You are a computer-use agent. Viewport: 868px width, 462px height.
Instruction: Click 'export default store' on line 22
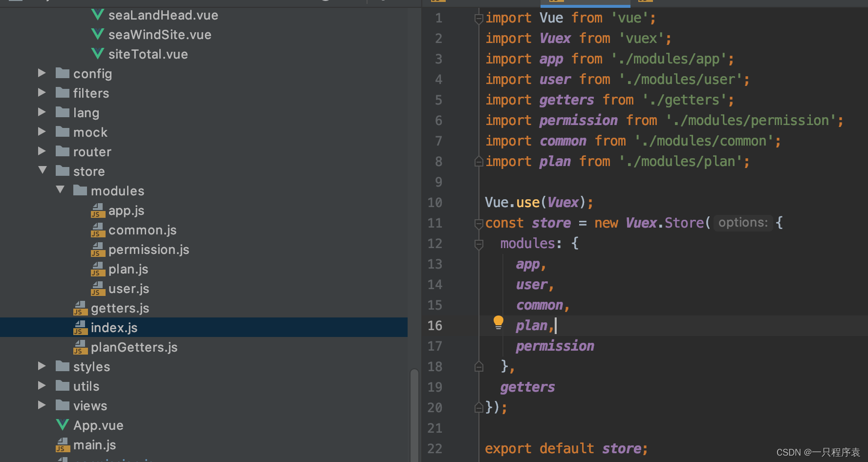(563, 448)
